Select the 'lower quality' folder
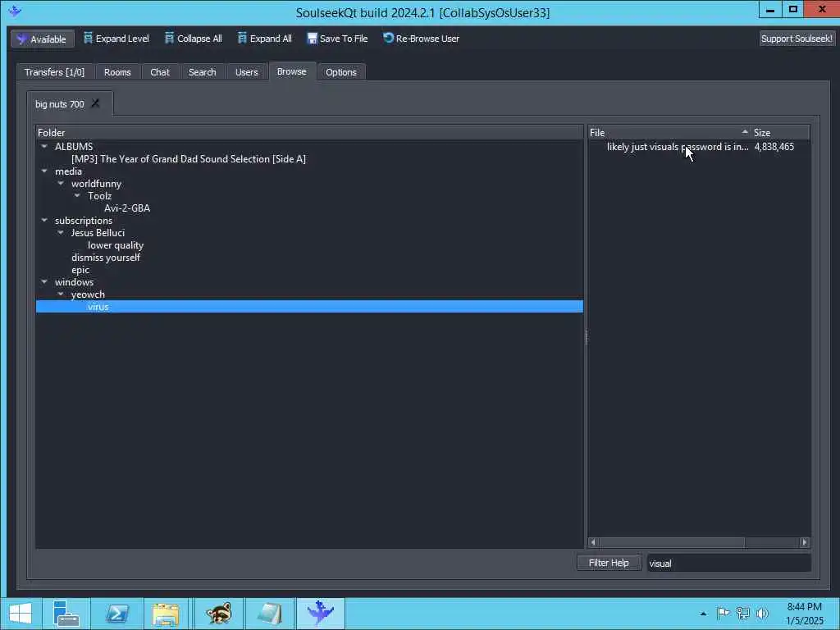This screenshot has height=630, width=840. click(x=116, y=244)
